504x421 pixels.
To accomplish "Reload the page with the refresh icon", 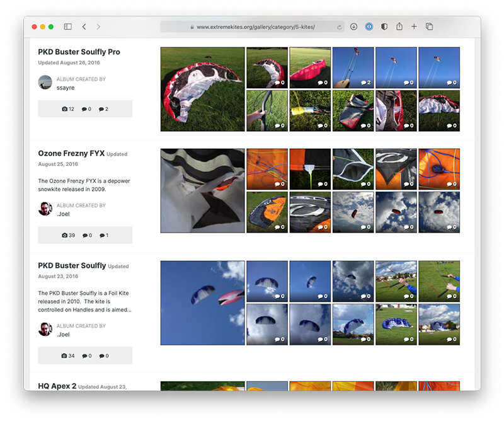I will (x=339, y=27).
